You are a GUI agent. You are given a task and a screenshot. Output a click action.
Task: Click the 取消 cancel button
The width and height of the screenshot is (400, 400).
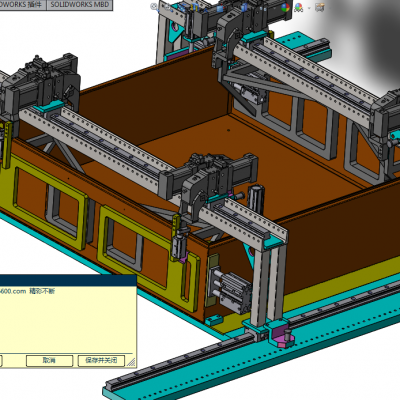pos(49,360)
